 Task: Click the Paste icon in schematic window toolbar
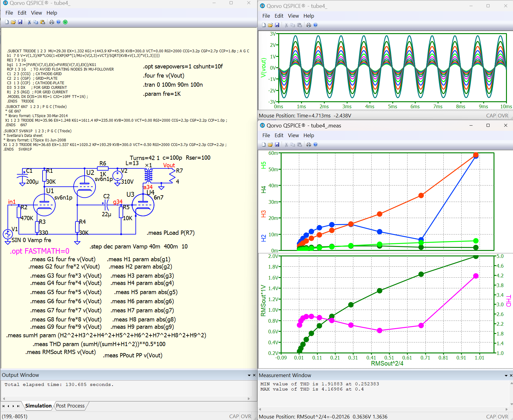pyautogui.click(x=43, y=22)
